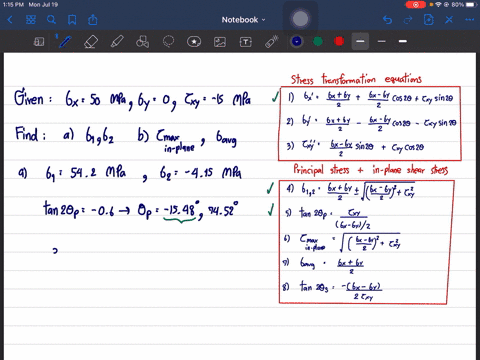Tap the handwritten 'Given' line
The height and width of the screenshot is (360, 480).
(x=132, y=99)
